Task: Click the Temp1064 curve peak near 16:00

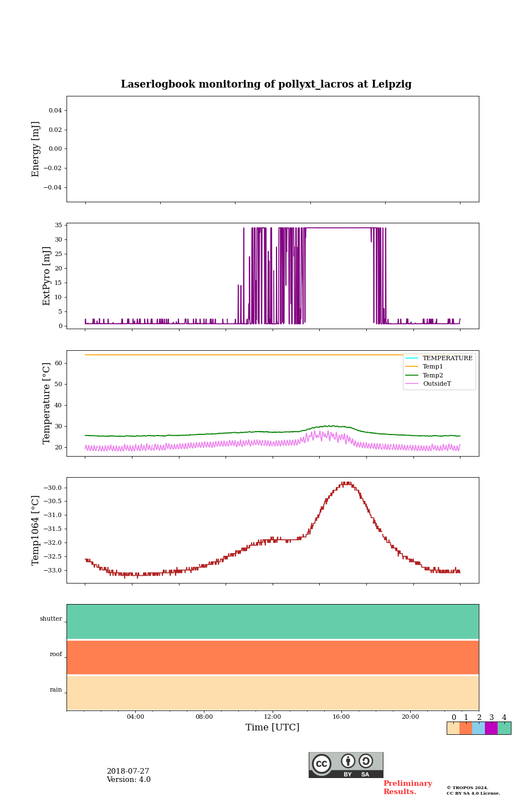Action: [346, 483]
